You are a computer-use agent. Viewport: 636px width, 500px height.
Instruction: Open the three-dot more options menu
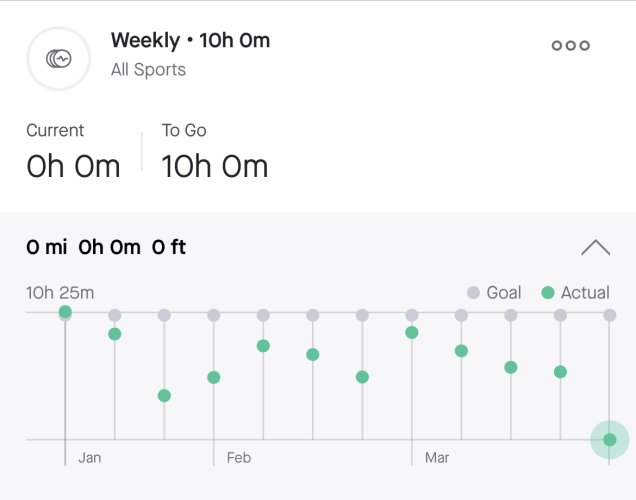[571, 45]
